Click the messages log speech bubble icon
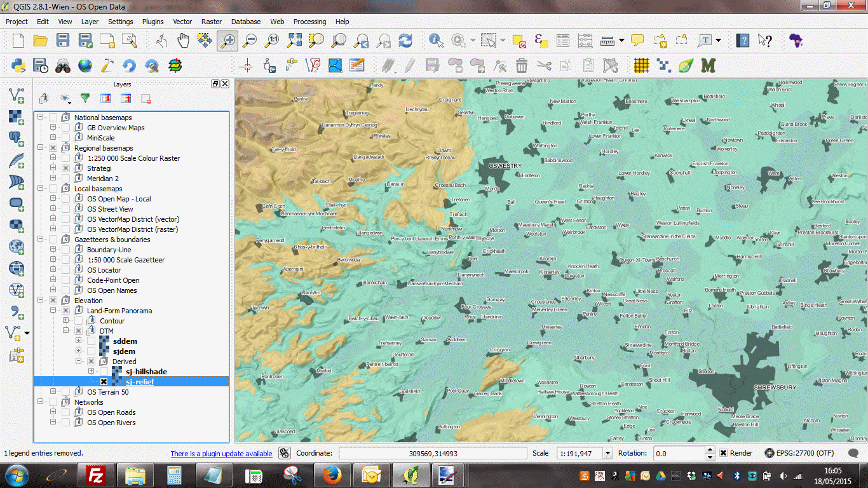Screen dimensions: 868x488 [x=854, y=453]
